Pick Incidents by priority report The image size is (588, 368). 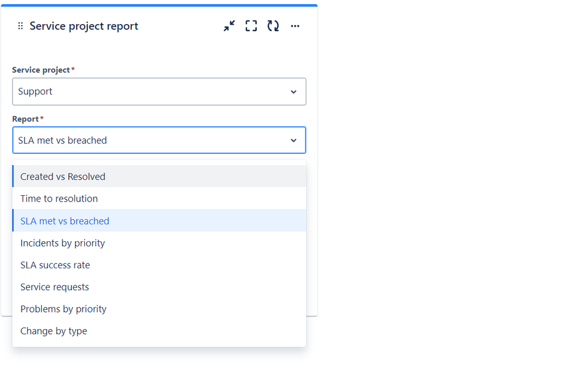tap(159, 242)
